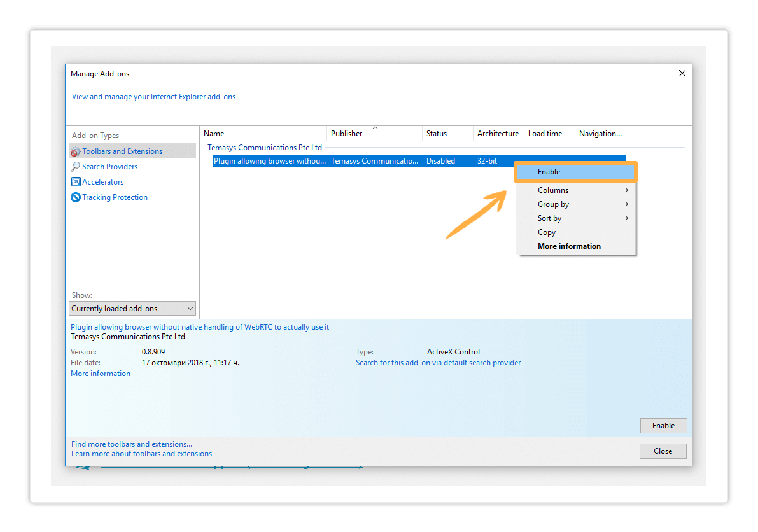Screen dimensions: 758x532
Task: Close the Manage Add-ons dialog with X
Action: [682, 73]
